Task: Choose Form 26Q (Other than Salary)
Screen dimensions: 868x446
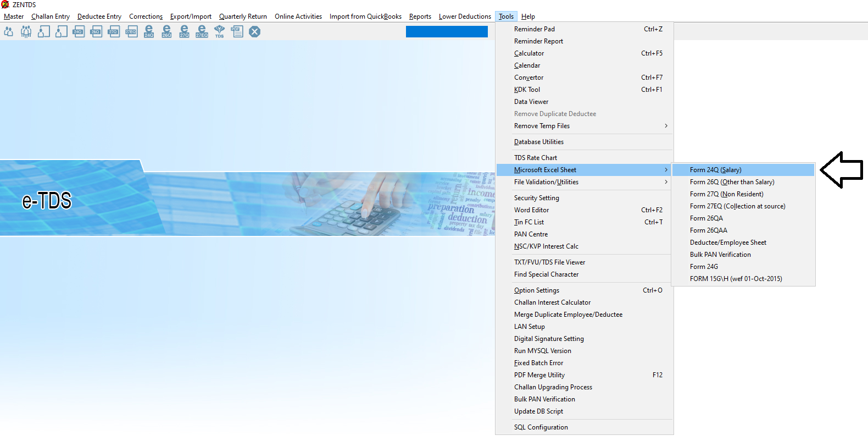Action: [743, 182]
